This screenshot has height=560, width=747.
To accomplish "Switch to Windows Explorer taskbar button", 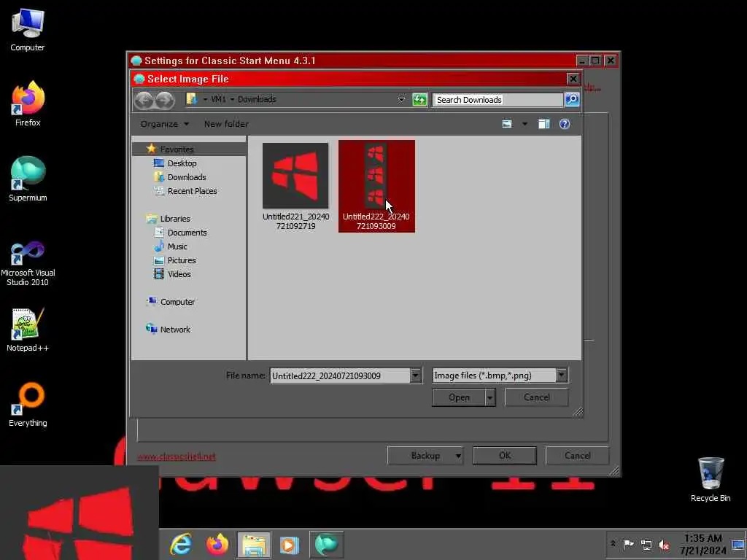I will 253,544.
